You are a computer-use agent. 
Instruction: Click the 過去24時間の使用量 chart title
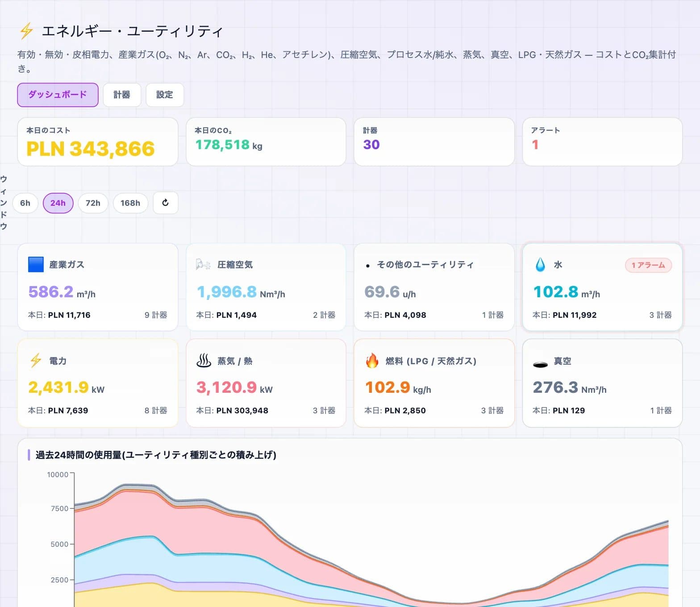[x=156, y=455]
